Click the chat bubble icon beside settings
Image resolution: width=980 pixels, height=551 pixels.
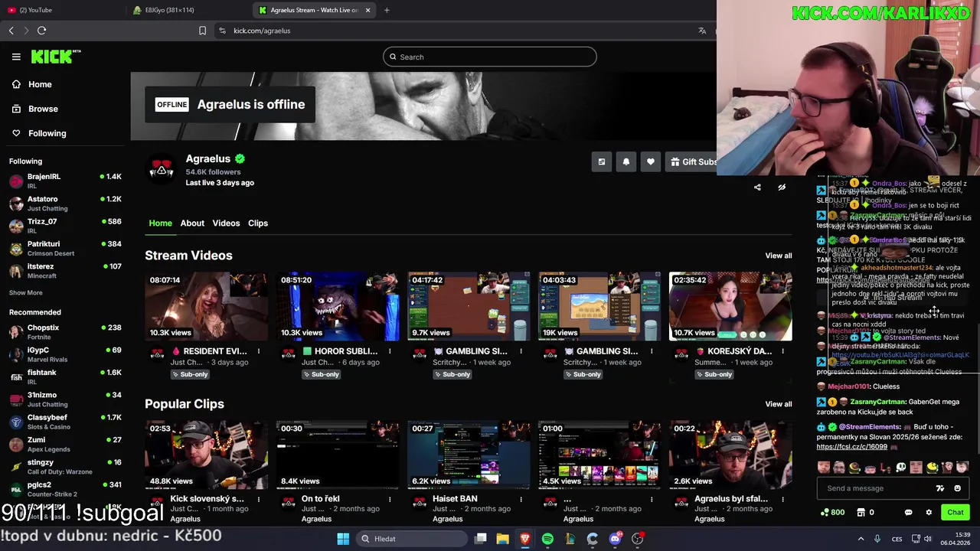point(909,513)
